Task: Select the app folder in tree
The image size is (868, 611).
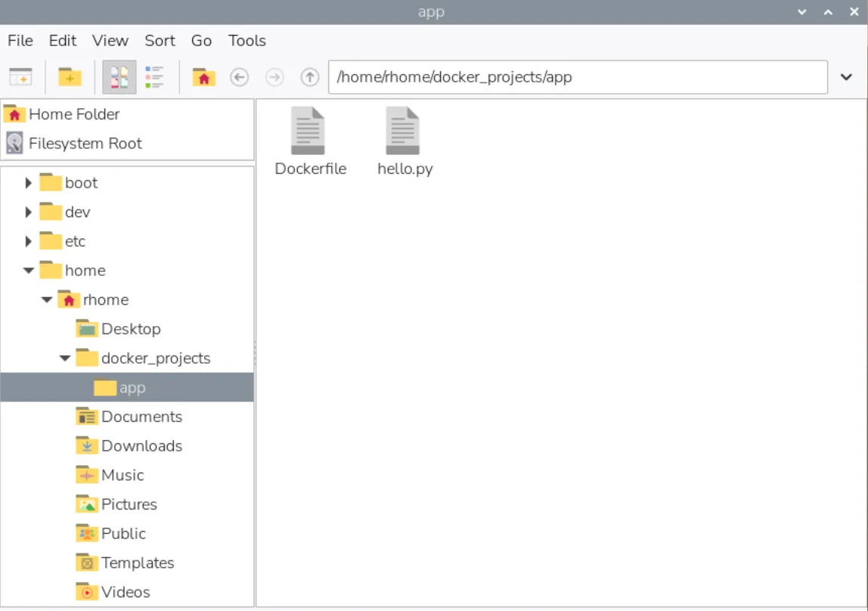Action: click(x=127, y=387)
